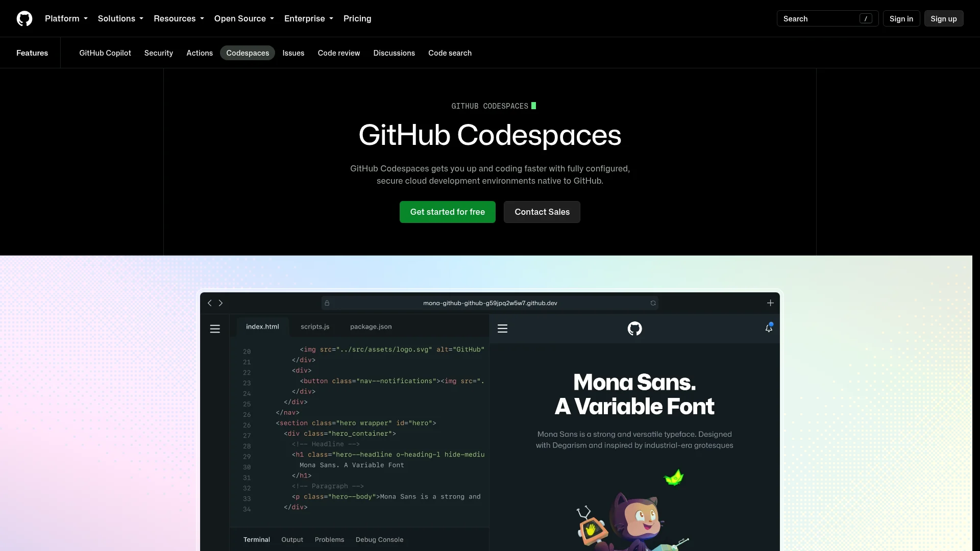This screenshot has height=551, width=980.
Task: Open the Pricing page link
Action: tap(357, 18)
